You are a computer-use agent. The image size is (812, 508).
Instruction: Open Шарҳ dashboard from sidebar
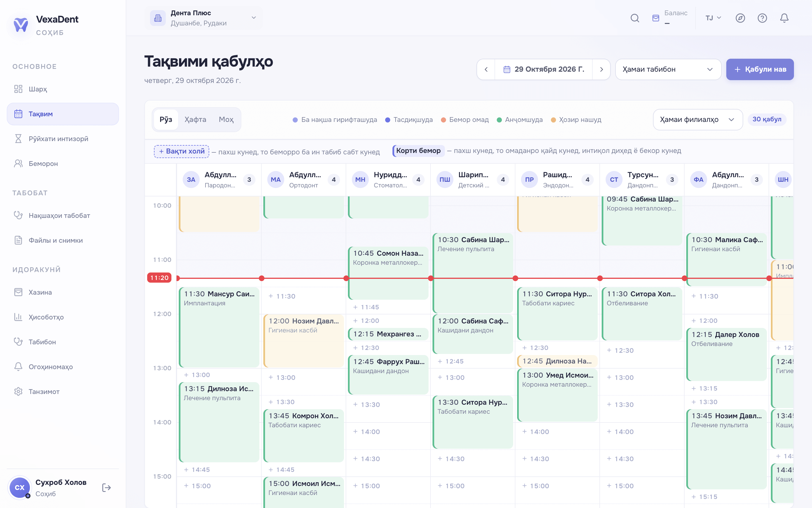(x=63, y=89)
